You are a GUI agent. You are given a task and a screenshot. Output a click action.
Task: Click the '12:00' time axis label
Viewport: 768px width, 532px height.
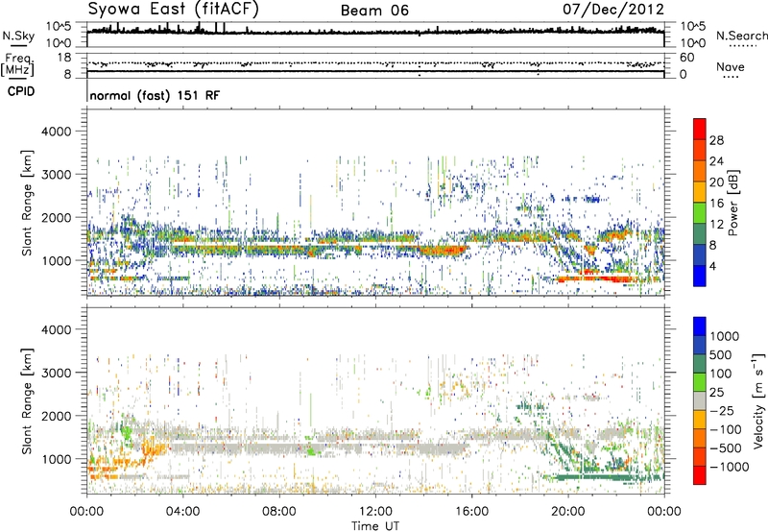(375, 512)
